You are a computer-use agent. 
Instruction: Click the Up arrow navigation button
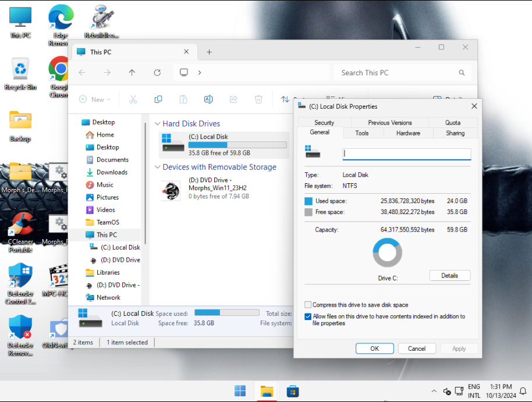tap(132, 72)
